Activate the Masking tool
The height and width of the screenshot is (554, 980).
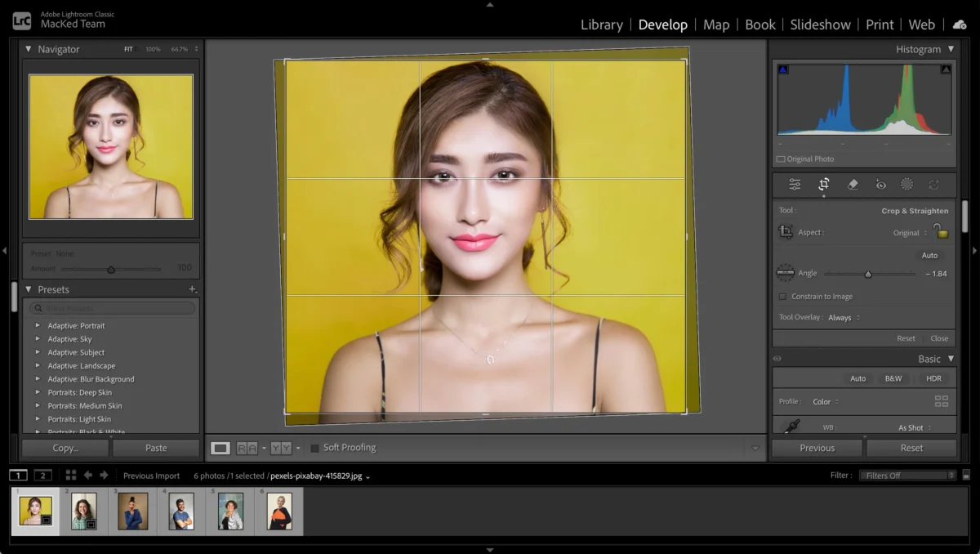907,185
